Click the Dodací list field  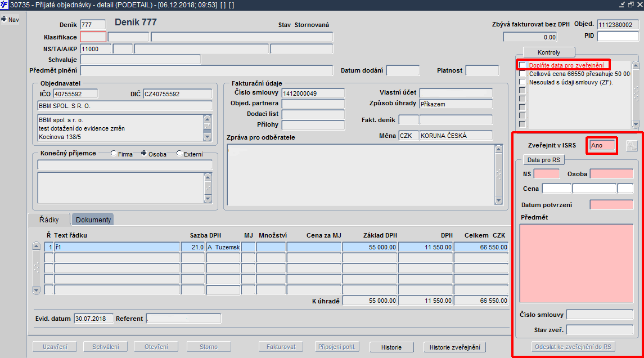[313, 114]
